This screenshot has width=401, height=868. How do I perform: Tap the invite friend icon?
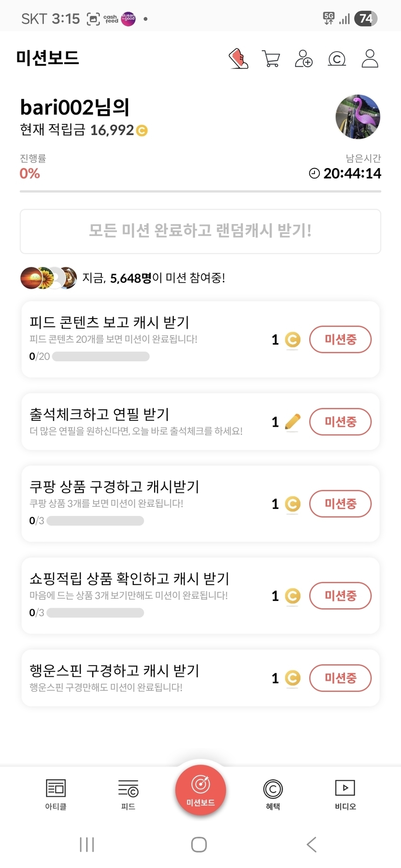304,59
